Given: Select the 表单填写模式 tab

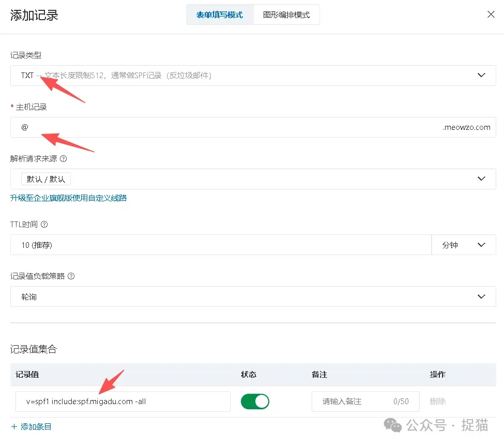Looking at the screenshot, I should (x=220, y=15).
